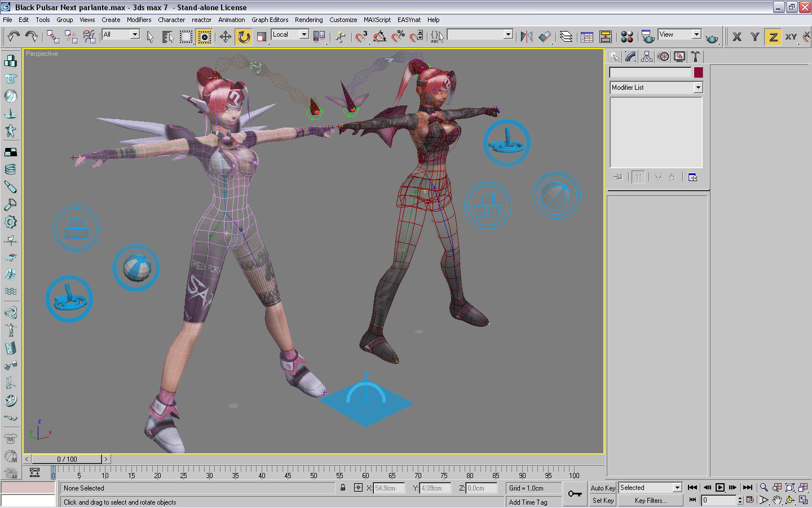The image size is (812, 508).
Task: Restrict to the Y axis constraint
Action: tap(755, 37)
